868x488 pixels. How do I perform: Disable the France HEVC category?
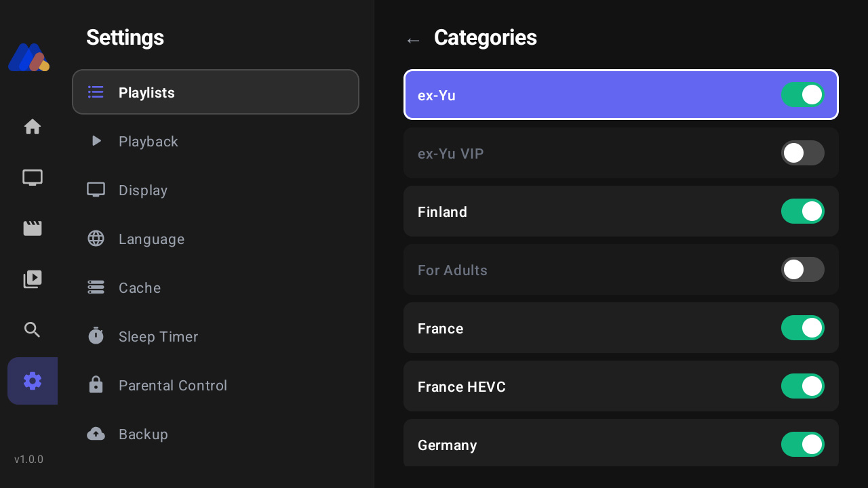click(x=802, y=386)
